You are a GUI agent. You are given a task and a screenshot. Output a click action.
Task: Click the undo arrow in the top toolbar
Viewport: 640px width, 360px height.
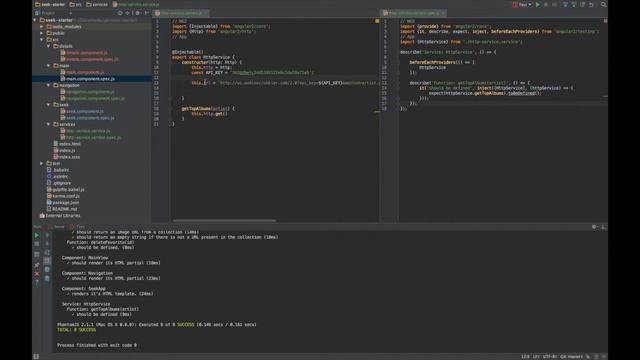pyautogui.click(x=591, y=4)
